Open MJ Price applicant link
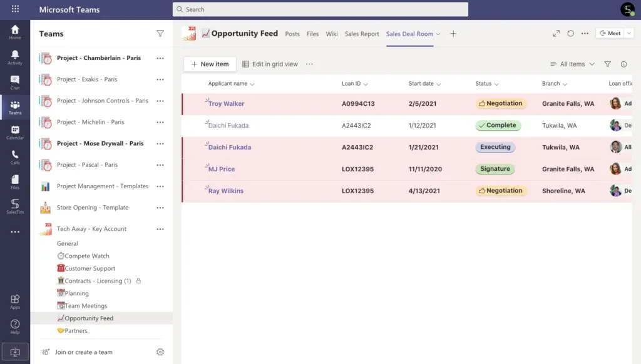Viewport: 641px width, 364px height. (x=222, y=169)
